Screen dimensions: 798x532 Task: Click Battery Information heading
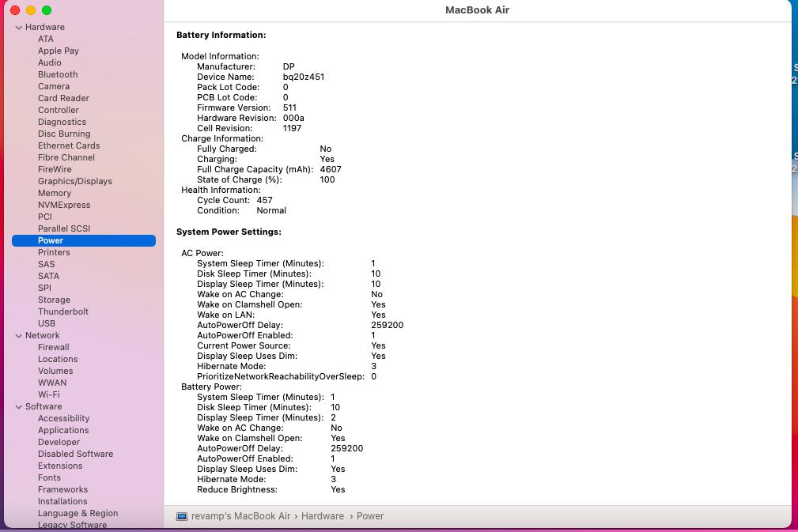click(221, 35)
